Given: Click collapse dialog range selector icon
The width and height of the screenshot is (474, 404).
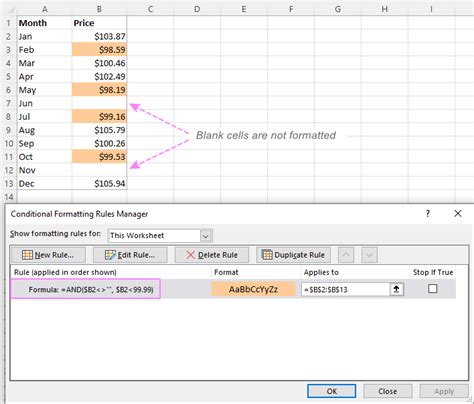Looking at the screenshot, I should 396,289.
